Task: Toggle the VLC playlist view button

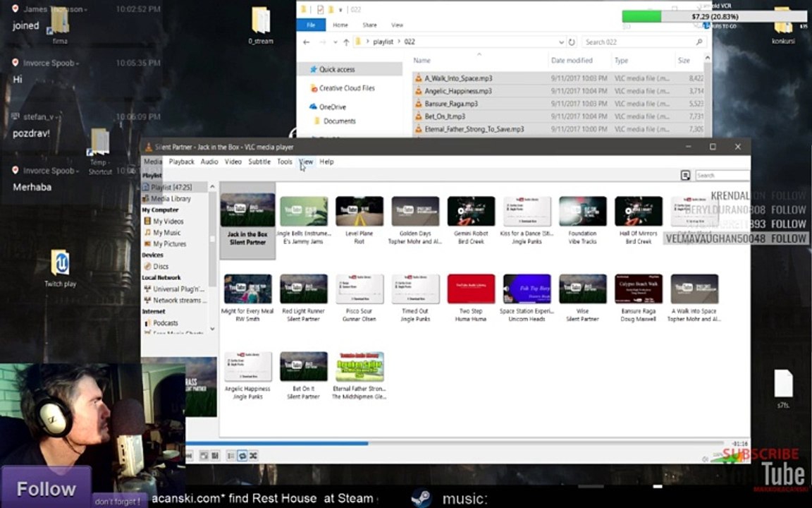Action: [x=231, y=456]
